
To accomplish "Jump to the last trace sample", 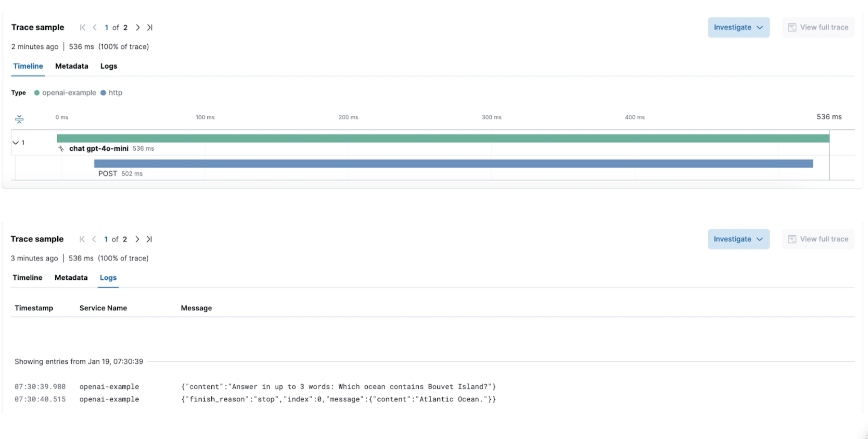I will click(150, 27).
